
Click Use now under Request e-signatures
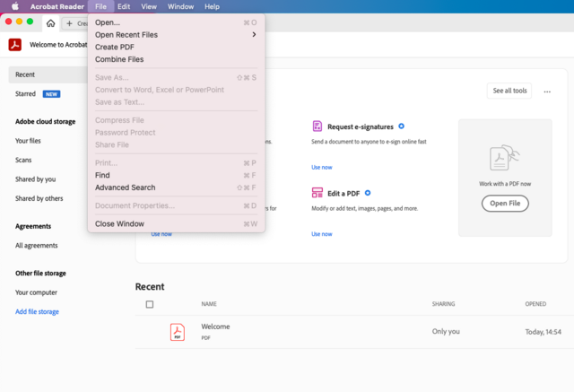point(322,167)
